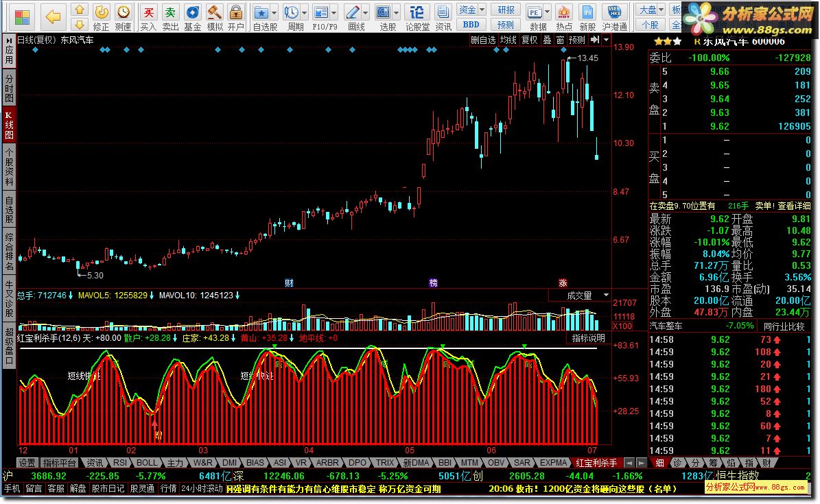Toggle 叠 overlay mode
This screenshot has width=820, height=504.
tap(546, 40)
